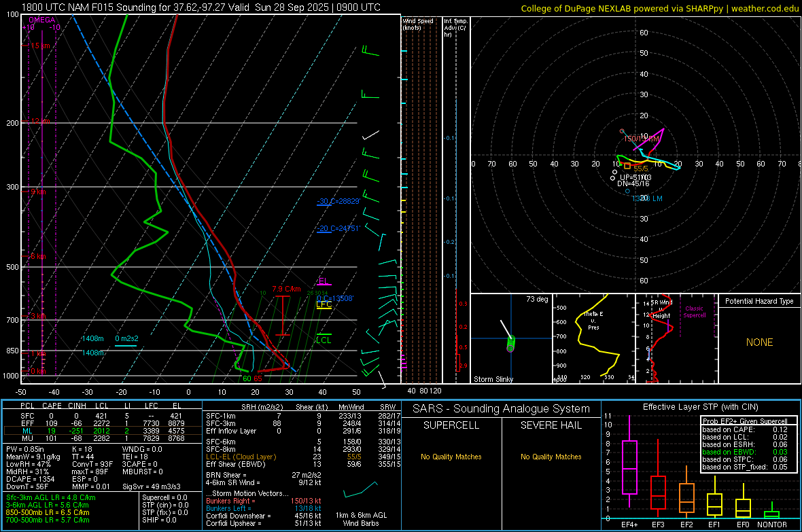Click the 'Supercell = 0.0' composite value
The image size is (802, 532).
(164, 497)
